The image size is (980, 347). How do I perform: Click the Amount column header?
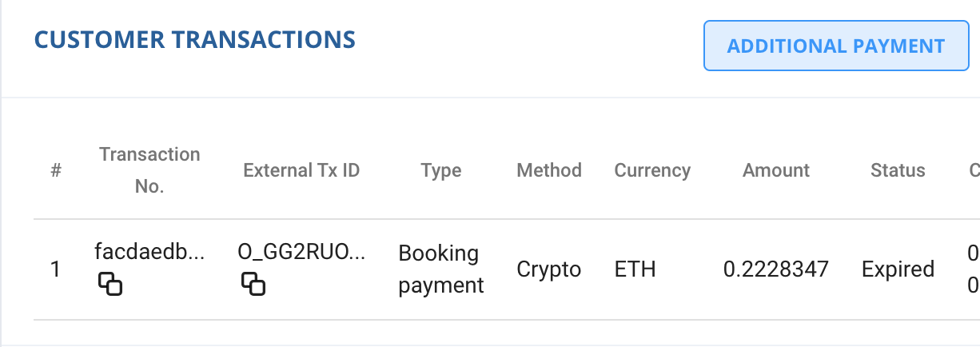pyautogui.click(x=775, y=170)
